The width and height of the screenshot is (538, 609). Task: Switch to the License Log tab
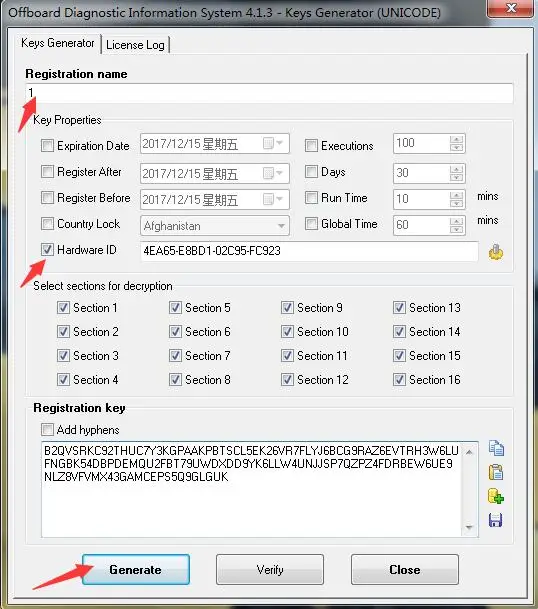135,45
